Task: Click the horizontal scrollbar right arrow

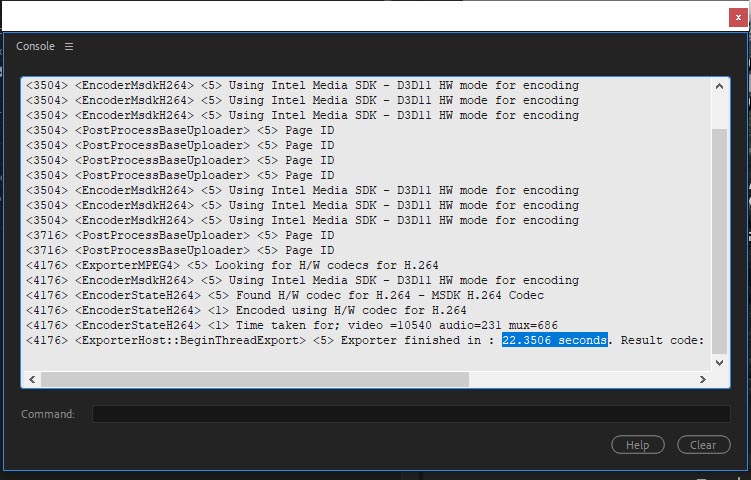Action: (x=705, y=380)
